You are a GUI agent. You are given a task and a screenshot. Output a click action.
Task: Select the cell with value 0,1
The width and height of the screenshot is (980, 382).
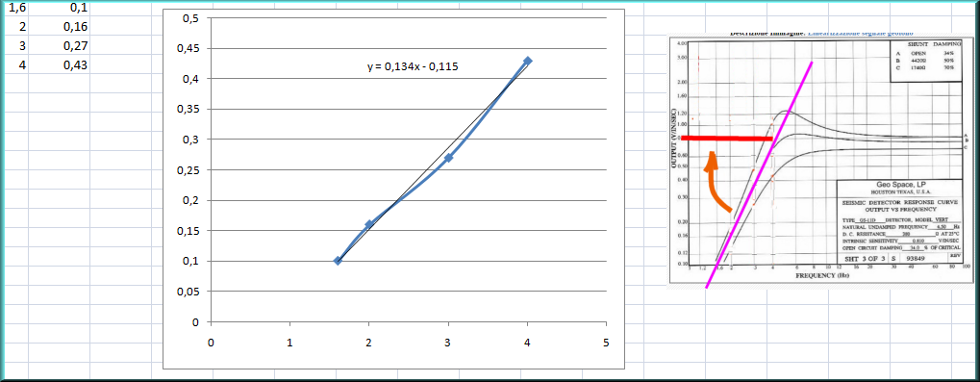59,8
